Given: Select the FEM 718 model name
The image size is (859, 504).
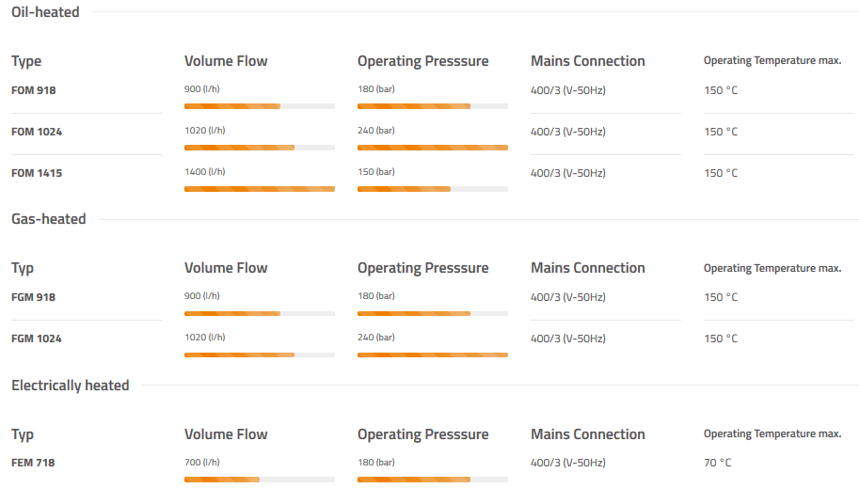Looking at the screenshot, I should [33, 463].
